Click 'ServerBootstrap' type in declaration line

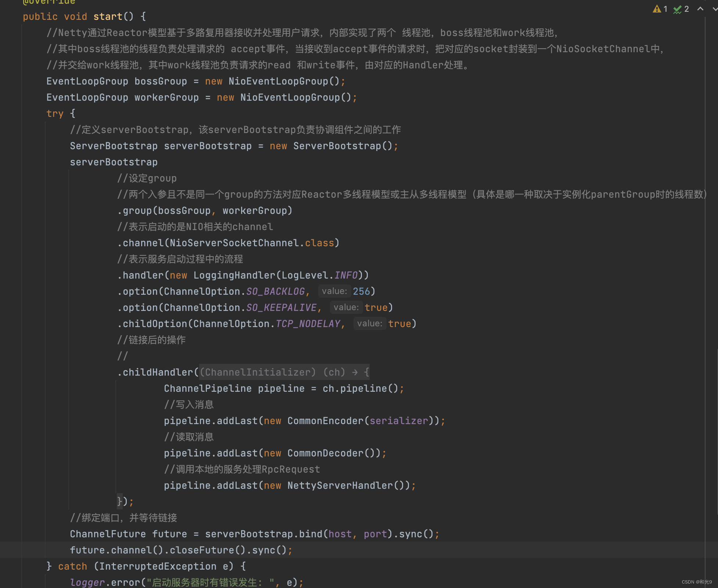pyautogui.click(x=114, y=146)
